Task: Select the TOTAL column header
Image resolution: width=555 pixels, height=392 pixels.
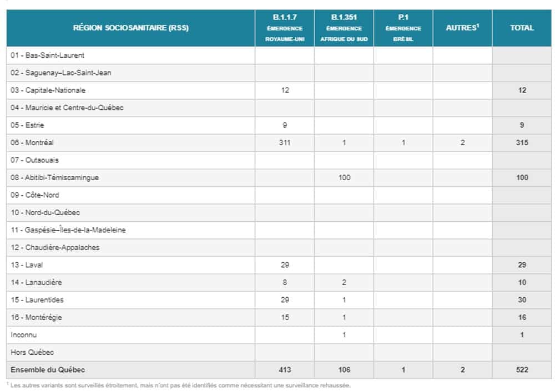Action: click(x=522, y=28)
